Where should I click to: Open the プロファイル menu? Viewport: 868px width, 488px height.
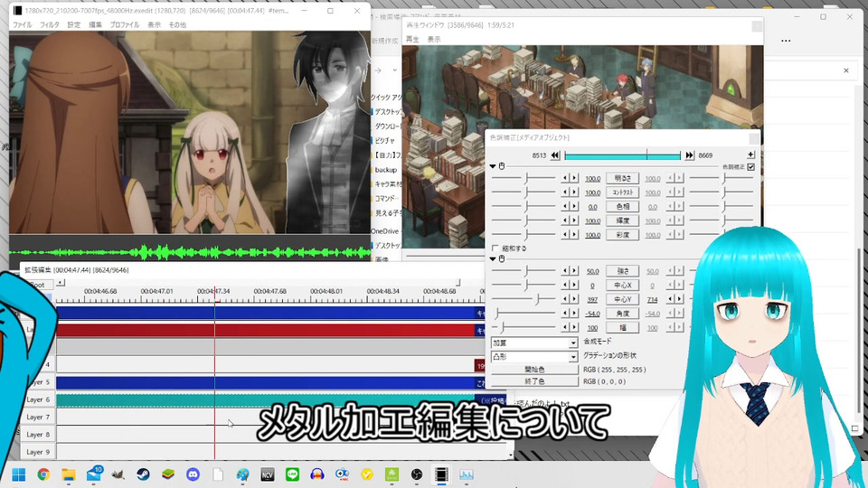[x=125, y=25]
